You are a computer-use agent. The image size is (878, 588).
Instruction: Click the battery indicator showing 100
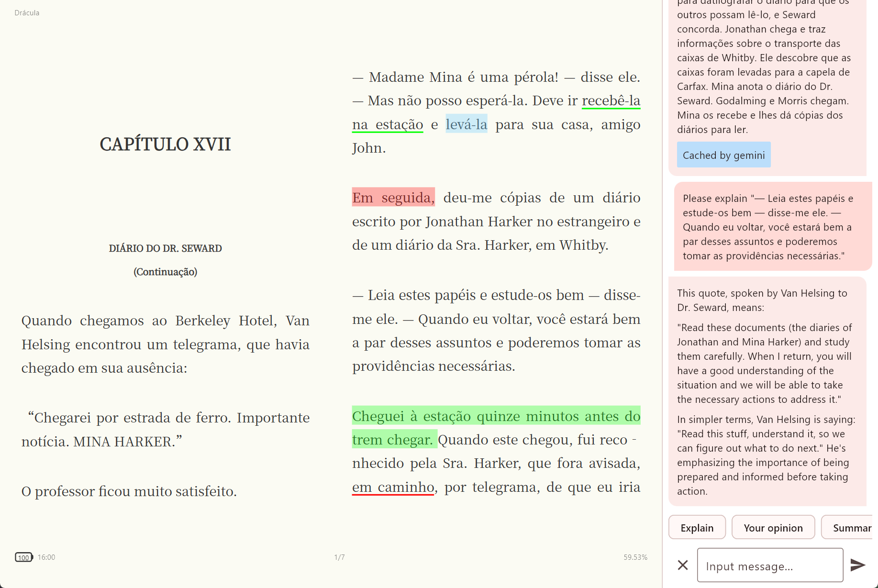(24, 557)
